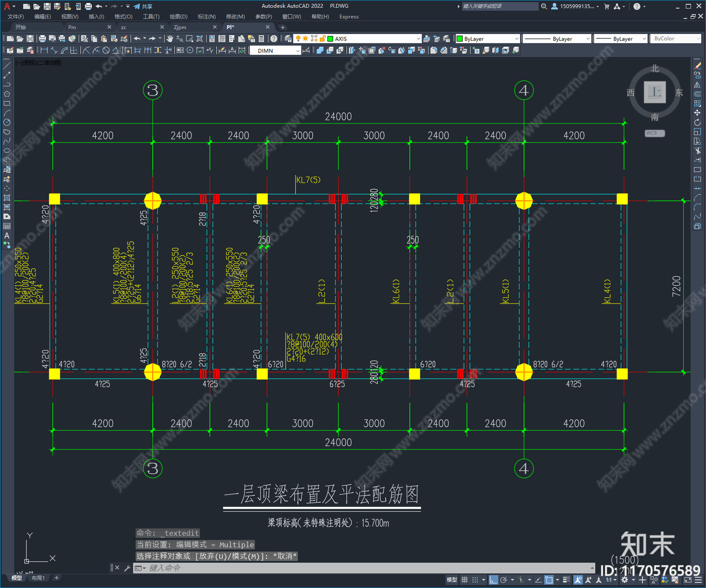Select the Mirror tool in Modify toolbar

coord(697,85)
